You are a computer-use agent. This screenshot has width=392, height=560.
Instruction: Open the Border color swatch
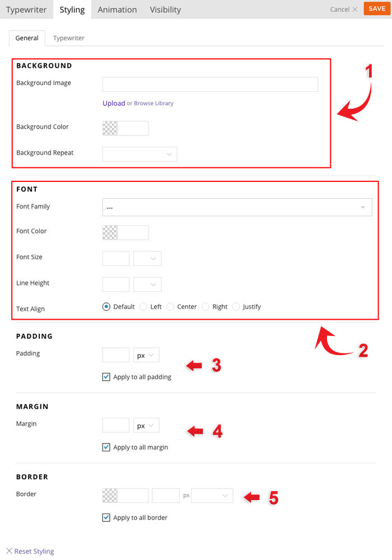[x=110, y=496]
